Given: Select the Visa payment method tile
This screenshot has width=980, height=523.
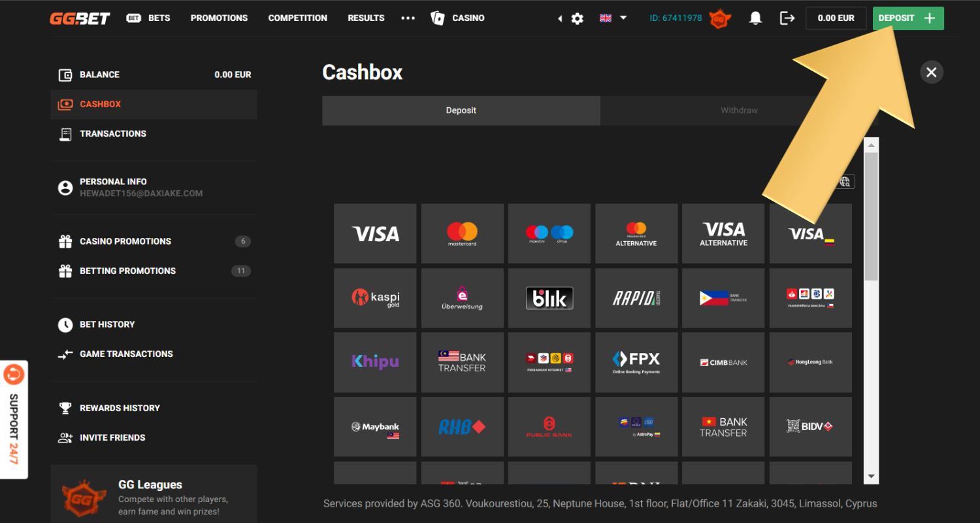Looking at the screenshot, I should pos(375,233).
